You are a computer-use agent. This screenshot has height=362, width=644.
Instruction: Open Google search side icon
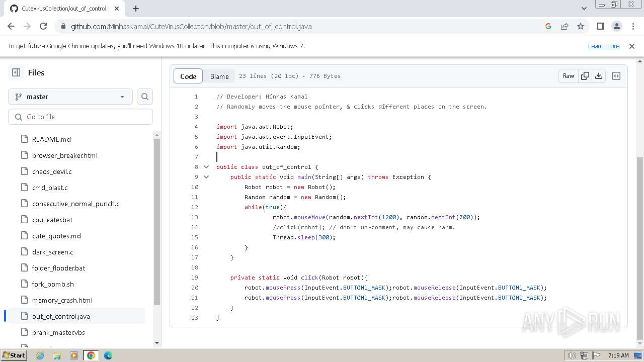point(548,26)
